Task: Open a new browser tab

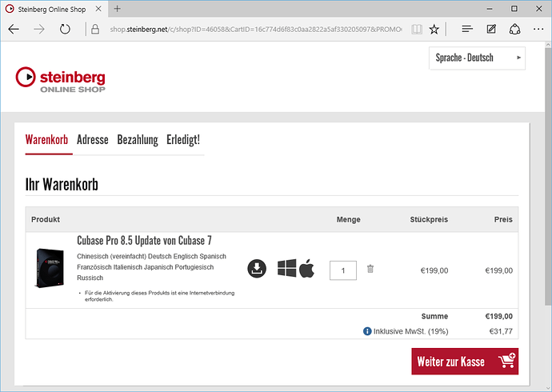Action: pyautogui.click(x=118, y=9)
